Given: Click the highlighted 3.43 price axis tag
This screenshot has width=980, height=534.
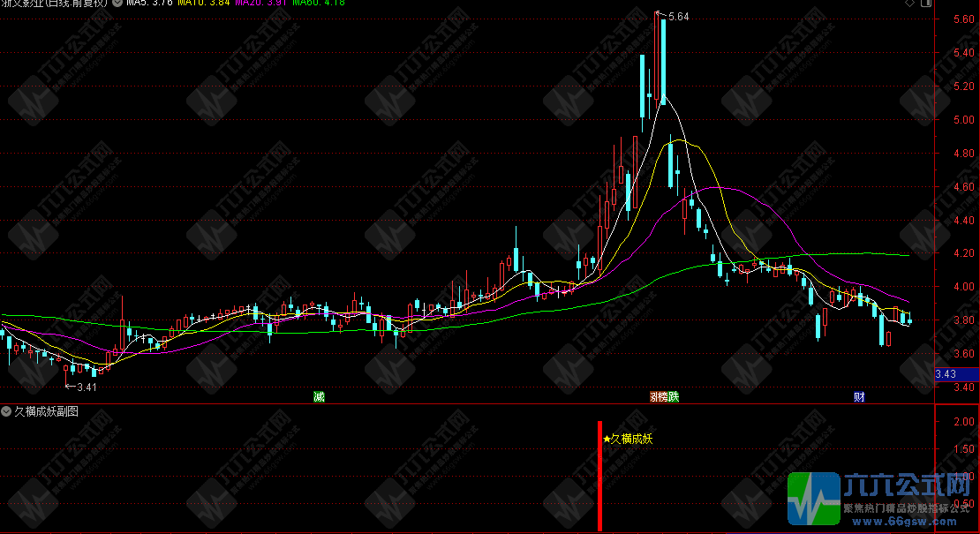Looking at the screenshot, I should [946, 374].
